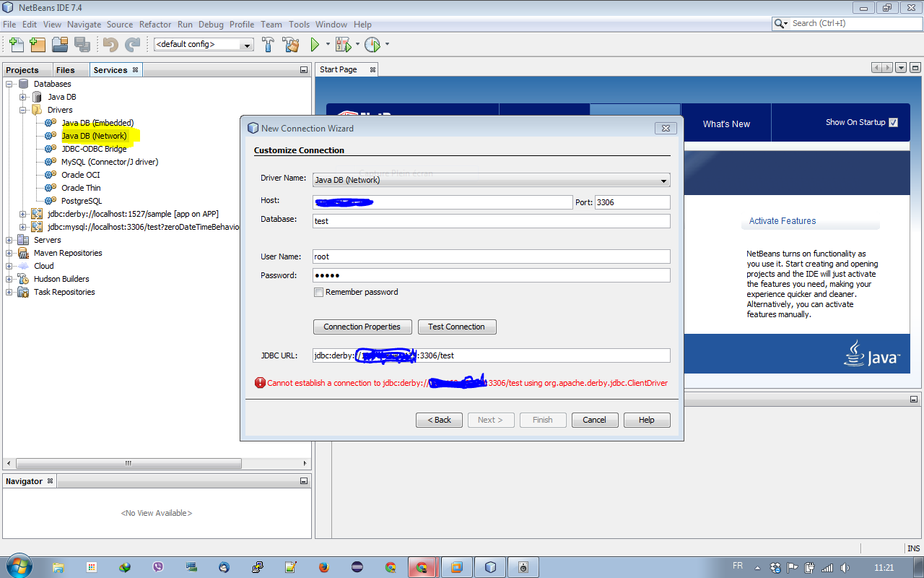
Task: Click the Debug Project toolbar icon
Action: 343,44
